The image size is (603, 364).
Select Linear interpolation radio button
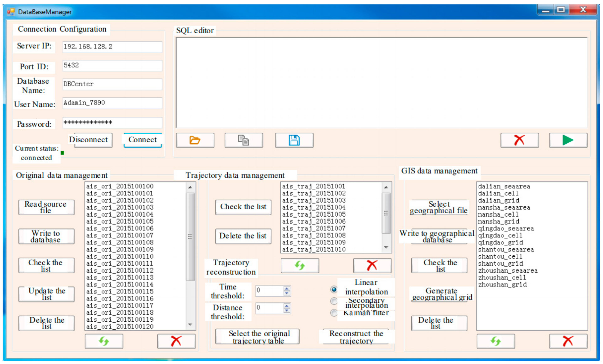(334, 290)
